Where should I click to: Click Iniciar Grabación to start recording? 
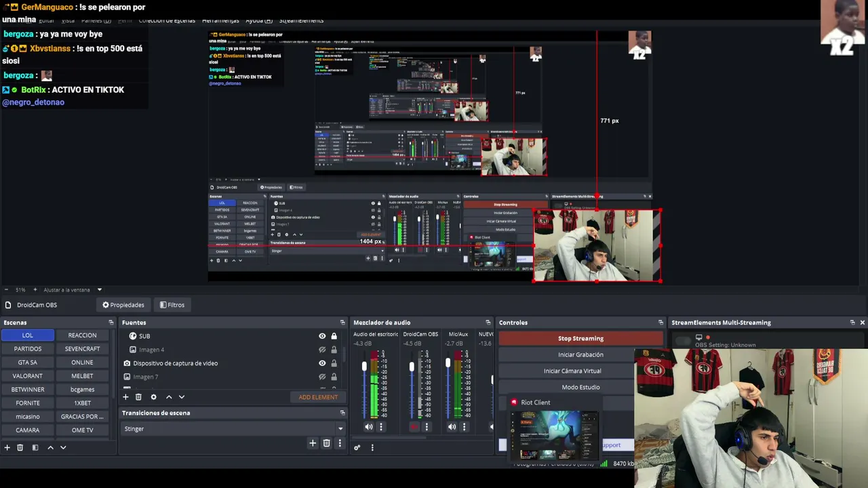tap(580, 354)
